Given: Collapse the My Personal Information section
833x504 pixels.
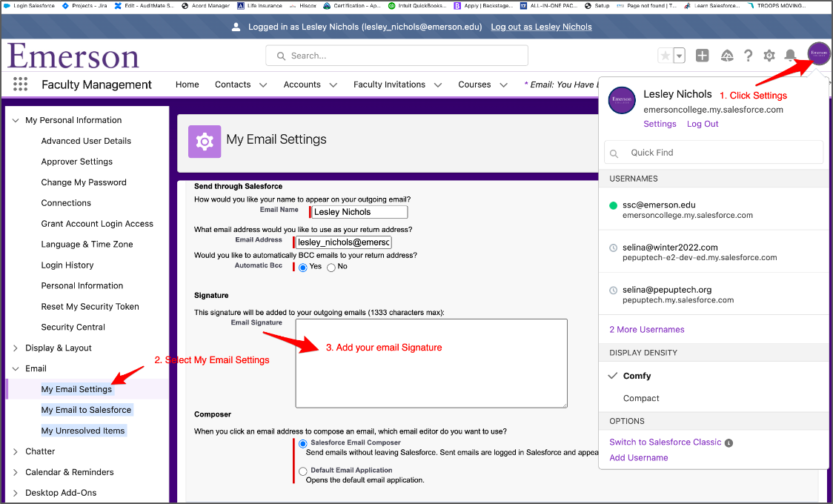Looking at the screenshot, I should click(x=16, y=121).
